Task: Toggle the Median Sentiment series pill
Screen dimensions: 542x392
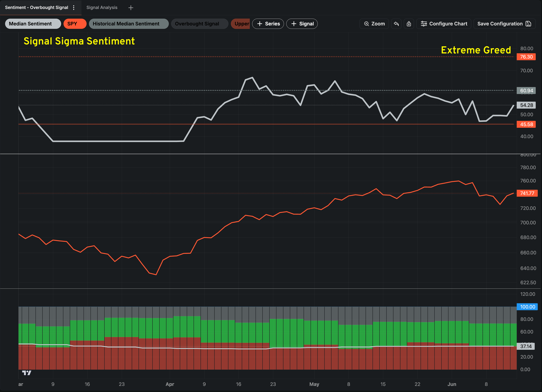Action: point(33,24)
